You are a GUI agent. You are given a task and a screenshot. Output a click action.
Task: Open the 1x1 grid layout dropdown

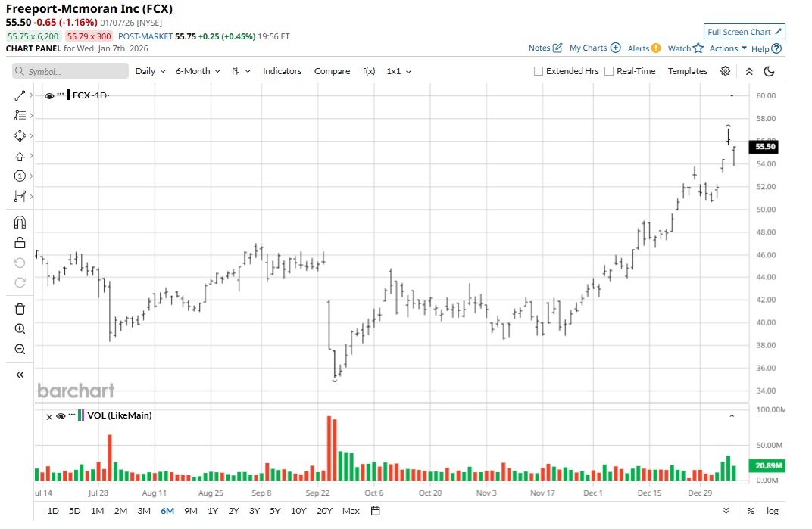coord(398,71)
